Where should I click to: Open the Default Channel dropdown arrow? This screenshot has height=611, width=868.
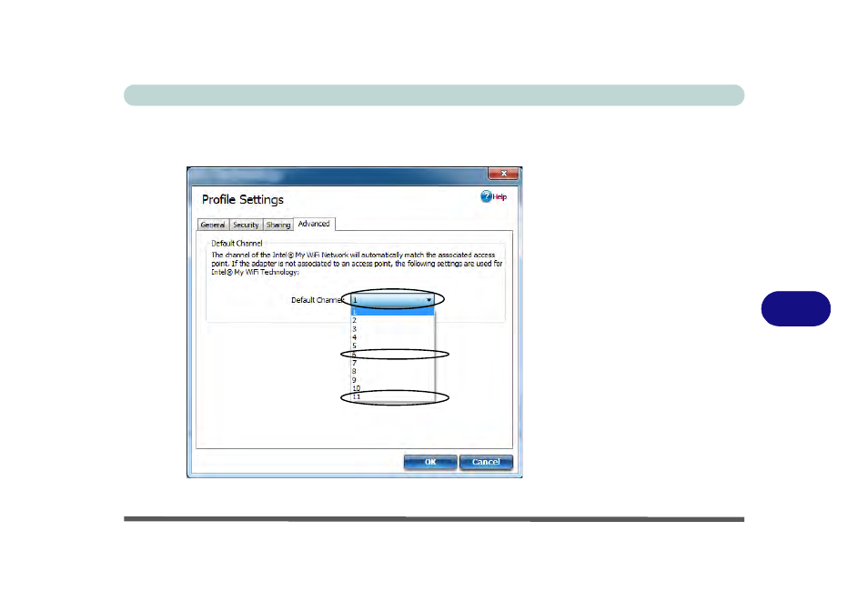click(x=429, y=299)
